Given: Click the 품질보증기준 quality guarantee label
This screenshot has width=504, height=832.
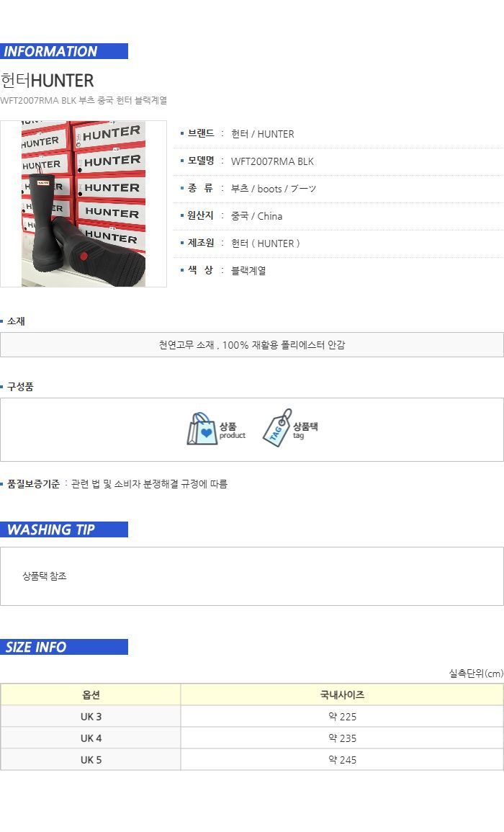Looking at the screenshot, I should point(33,484).
